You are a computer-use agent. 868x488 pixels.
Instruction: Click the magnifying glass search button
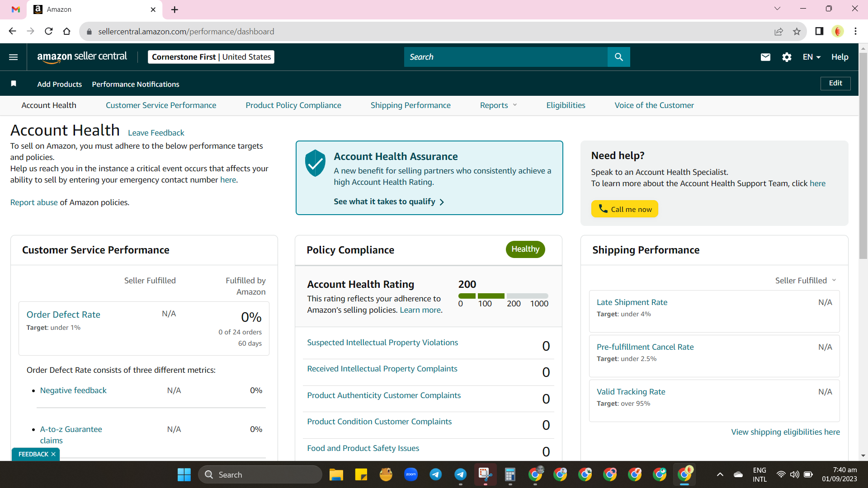click(x=619, y=57)
